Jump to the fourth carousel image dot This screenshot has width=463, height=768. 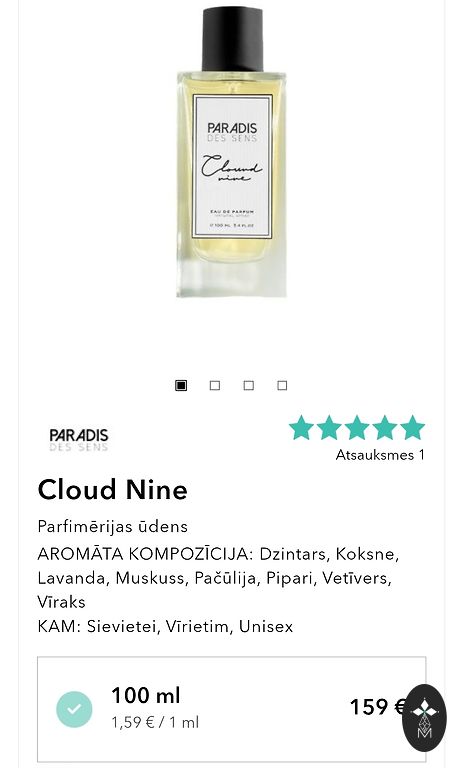282,385
